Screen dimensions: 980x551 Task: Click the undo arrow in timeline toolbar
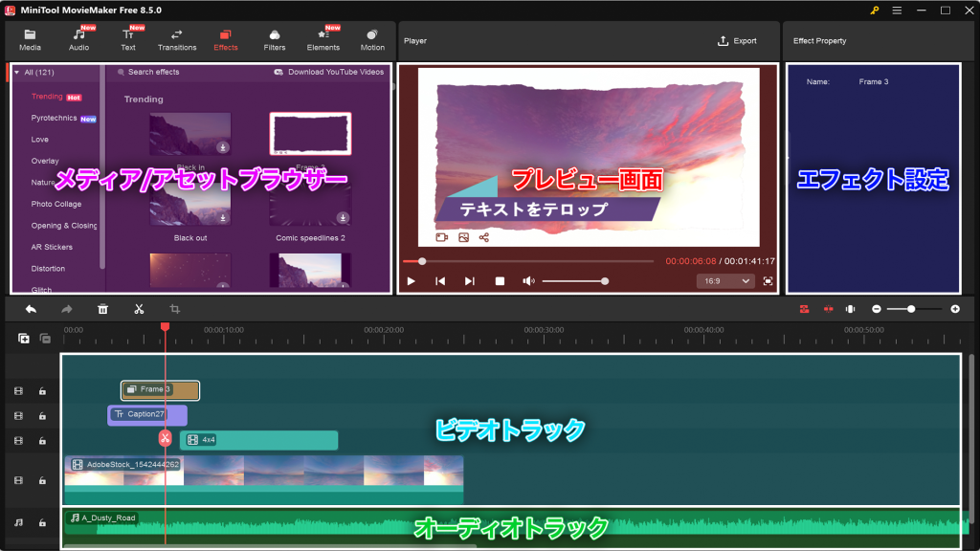click(x=31, y=309)
